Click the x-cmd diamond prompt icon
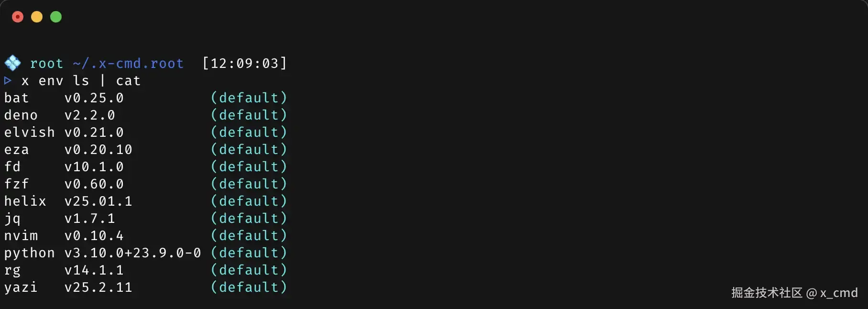This screenshot has height=309, width=868. click(12, 63)
